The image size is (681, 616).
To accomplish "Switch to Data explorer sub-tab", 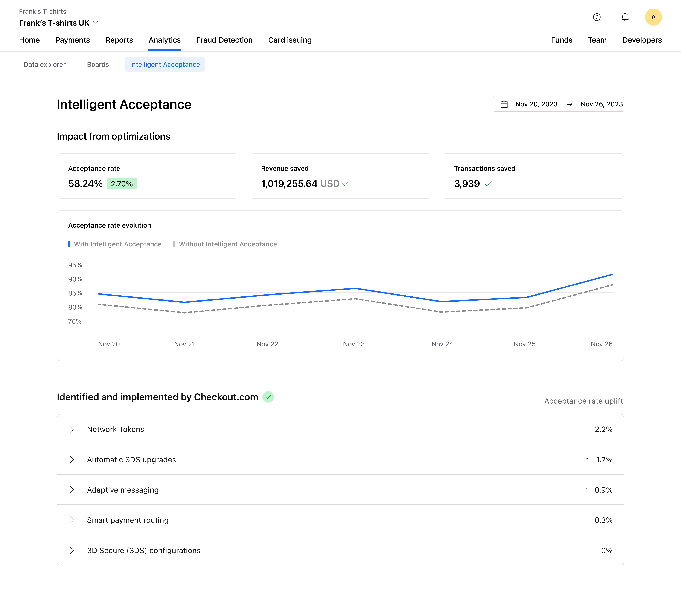I will (45, 64).
